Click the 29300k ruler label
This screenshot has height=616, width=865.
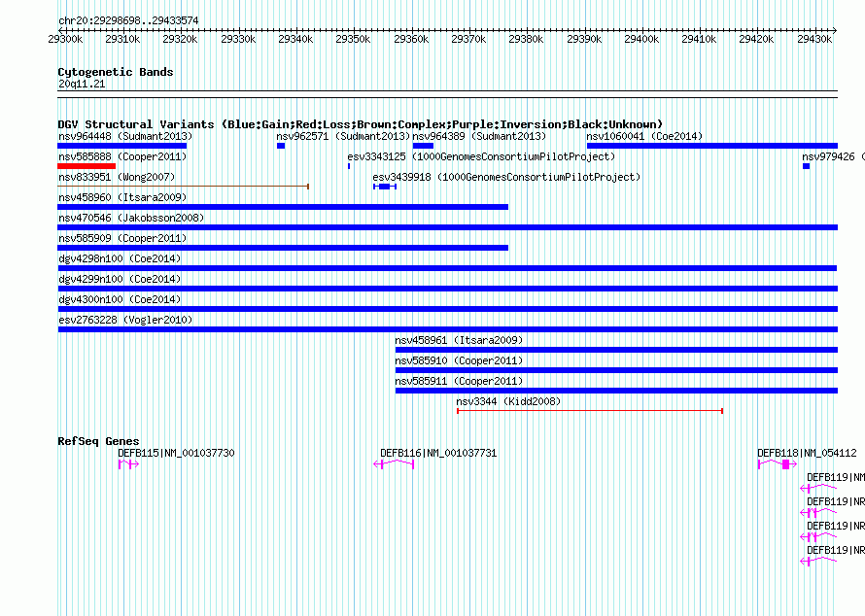(x=65, y=39)
